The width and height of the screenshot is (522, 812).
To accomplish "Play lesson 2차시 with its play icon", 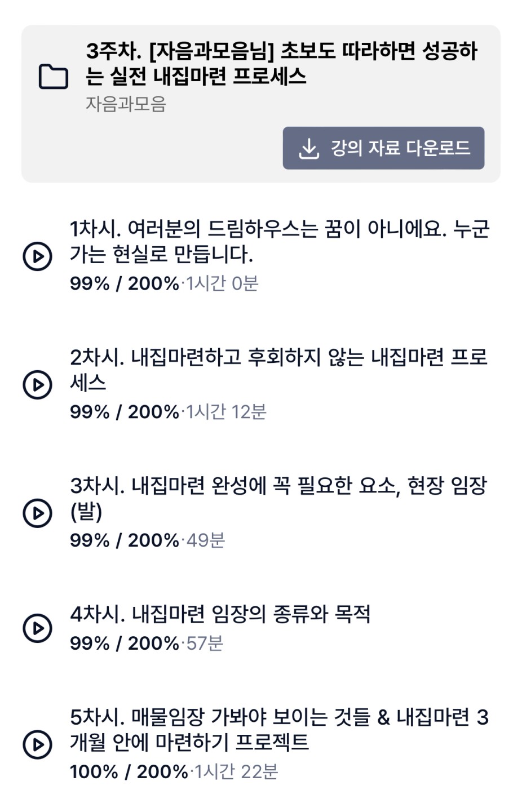I will 37,385.
